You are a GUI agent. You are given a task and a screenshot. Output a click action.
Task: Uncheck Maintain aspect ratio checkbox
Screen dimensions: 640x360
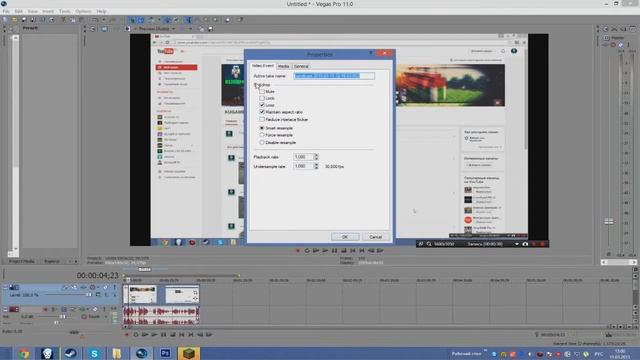pyautogui.click(x=262, y=112)
